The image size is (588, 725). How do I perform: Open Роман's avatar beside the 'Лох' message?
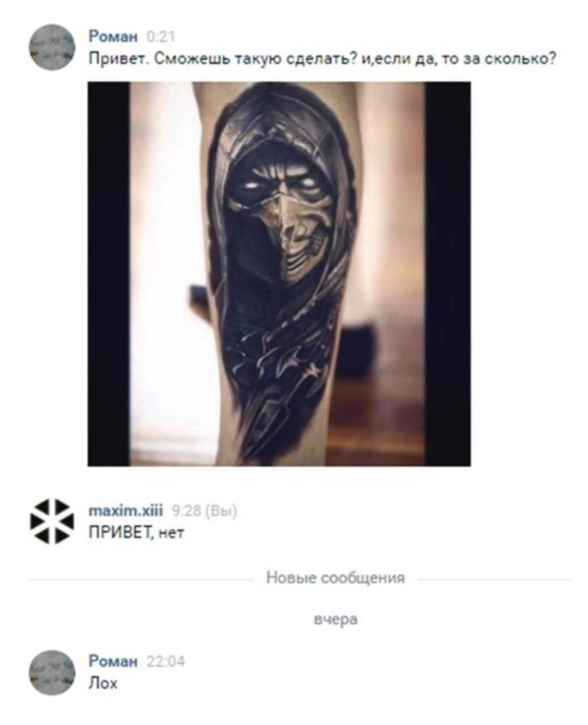(52, 672)
